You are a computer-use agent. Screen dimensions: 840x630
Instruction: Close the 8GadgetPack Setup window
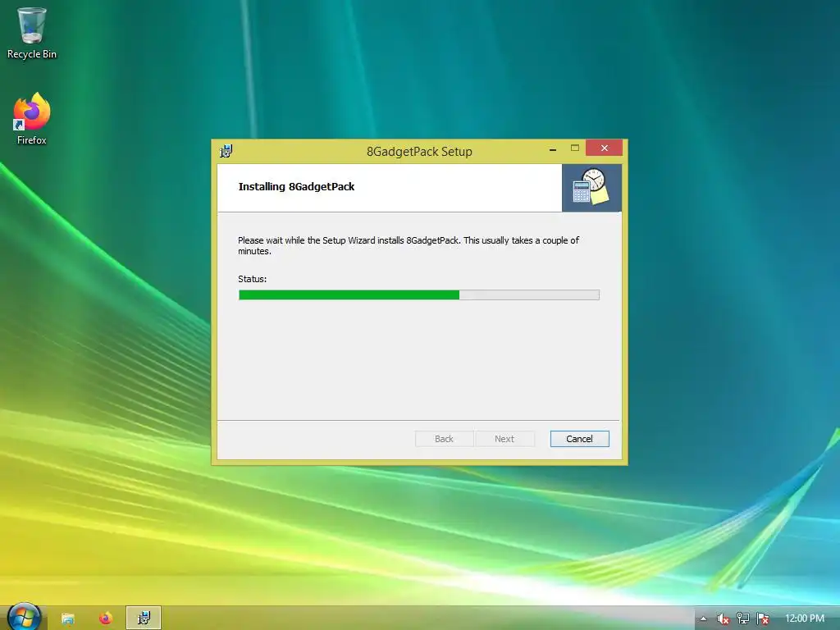coord(605,148)
